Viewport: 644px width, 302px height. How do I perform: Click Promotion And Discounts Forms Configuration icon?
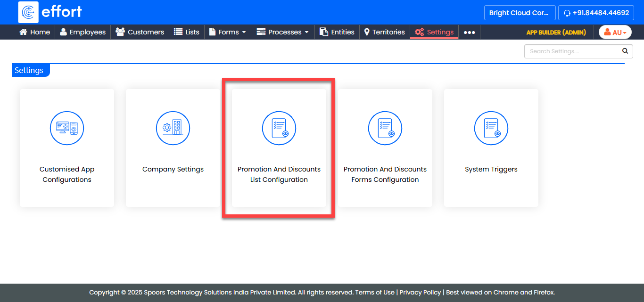[x=385, y=128]
